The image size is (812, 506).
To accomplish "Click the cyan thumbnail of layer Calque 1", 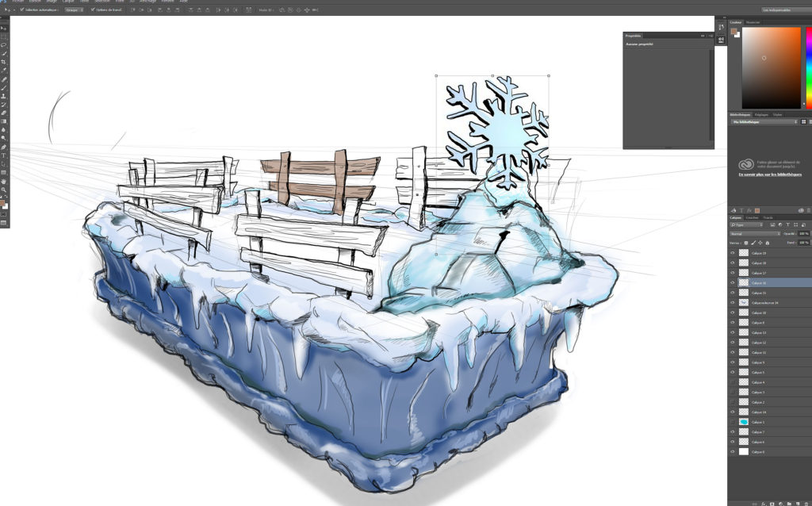I will 744,422.
